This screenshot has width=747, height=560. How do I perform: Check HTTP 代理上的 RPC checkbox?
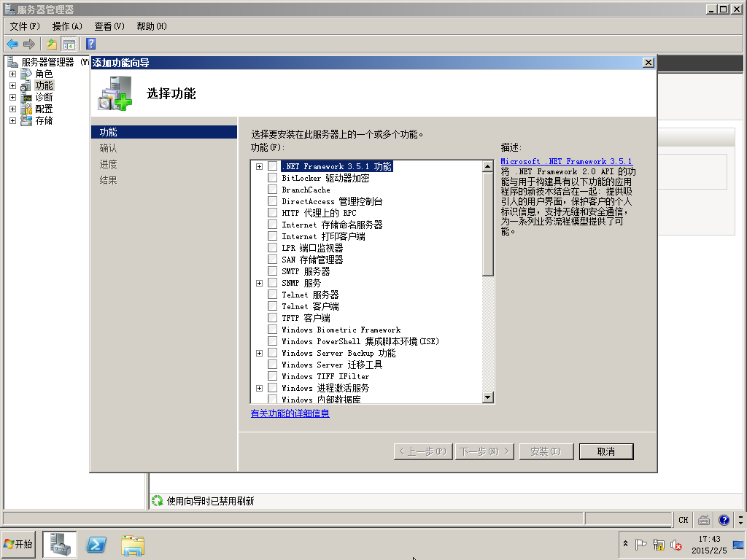[x=273, y=213]
